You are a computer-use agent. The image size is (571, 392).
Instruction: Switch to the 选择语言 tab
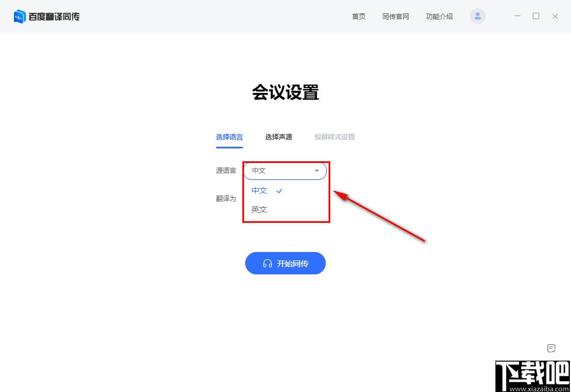pos(230,137)
